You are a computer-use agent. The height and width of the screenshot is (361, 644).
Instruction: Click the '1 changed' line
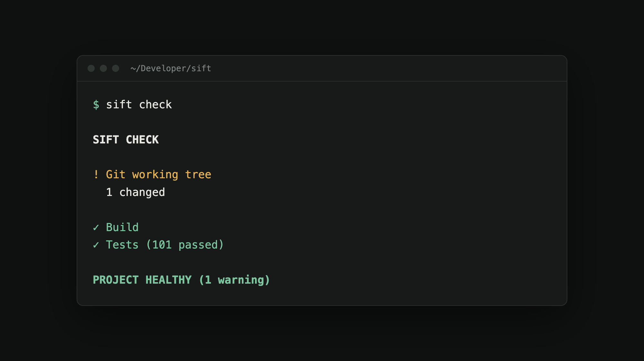(135, 192)
